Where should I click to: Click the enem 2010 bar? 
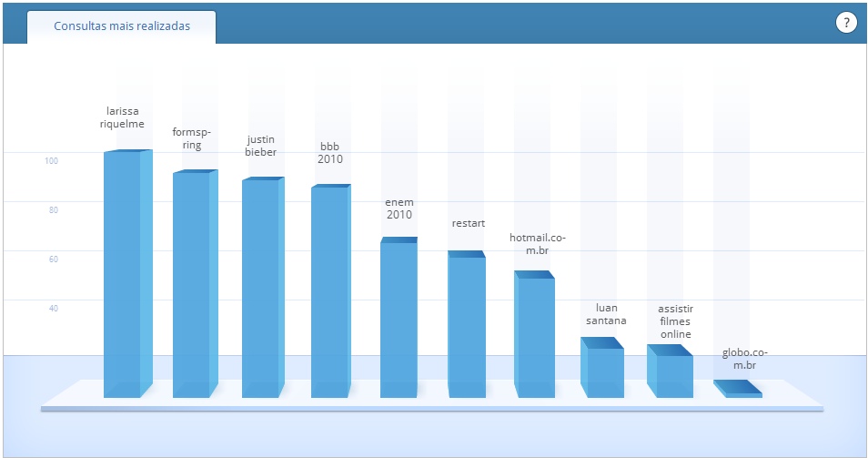[x=399, y=319]
